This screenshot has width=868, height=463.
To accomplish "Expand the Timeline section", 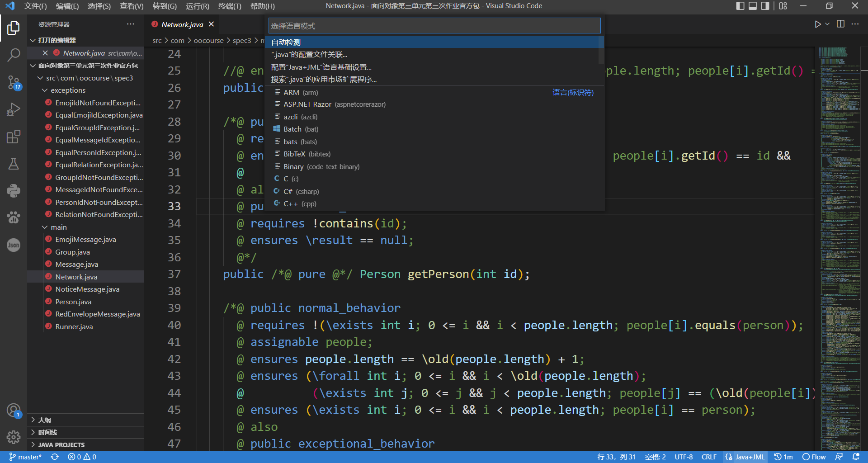I will (86, 432).
